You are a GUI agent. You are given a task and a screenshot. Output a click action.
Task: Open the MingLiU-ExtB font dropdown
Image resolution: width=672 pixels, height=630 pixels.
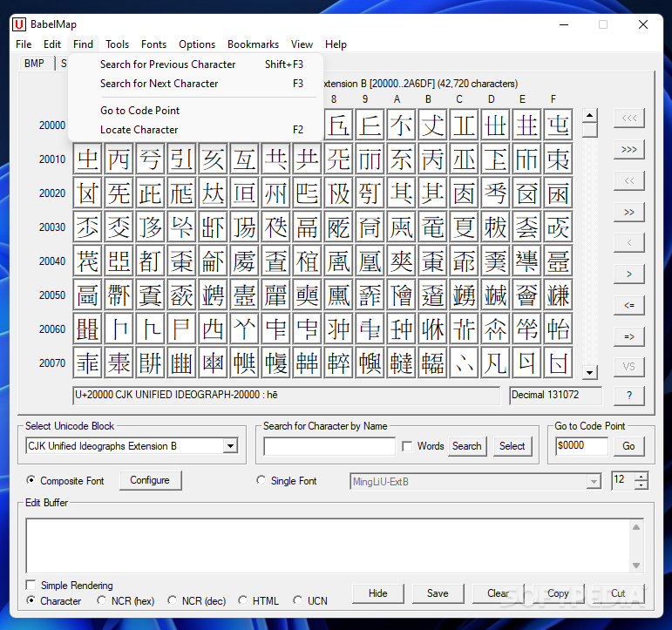tap(594, 482)
